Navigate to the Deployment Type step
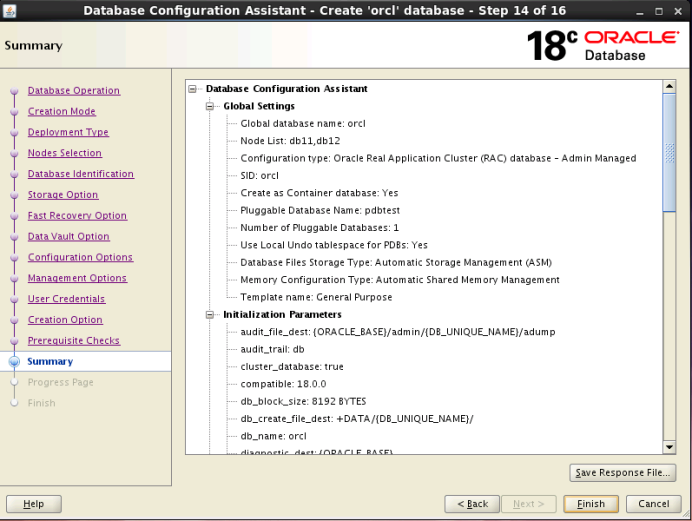 68,132
